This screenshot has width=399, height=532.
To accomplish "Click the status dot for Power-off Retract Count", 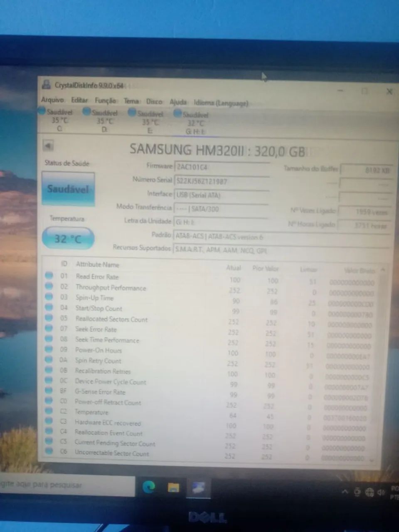I will point(49,400).
